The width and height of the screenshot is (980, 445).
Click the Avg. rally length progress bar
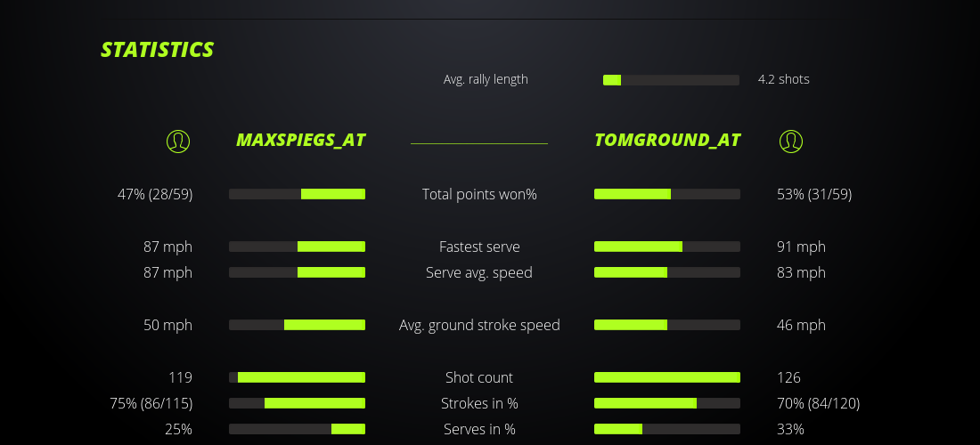pos(671,80)
